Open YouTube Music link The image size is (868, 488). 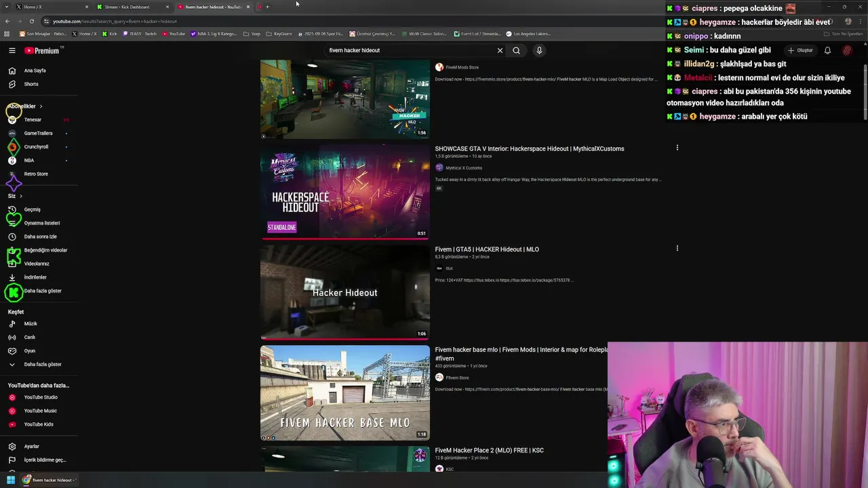click(x=39, y=411)
